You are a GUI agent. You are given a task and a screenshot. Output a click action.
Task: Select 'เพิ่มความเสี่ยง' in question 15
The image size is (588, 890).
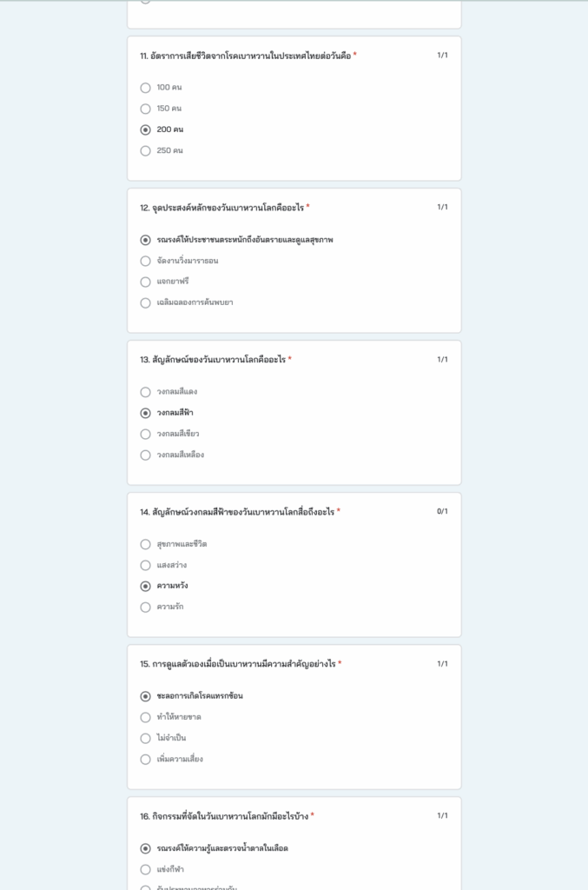pos(145,759)
